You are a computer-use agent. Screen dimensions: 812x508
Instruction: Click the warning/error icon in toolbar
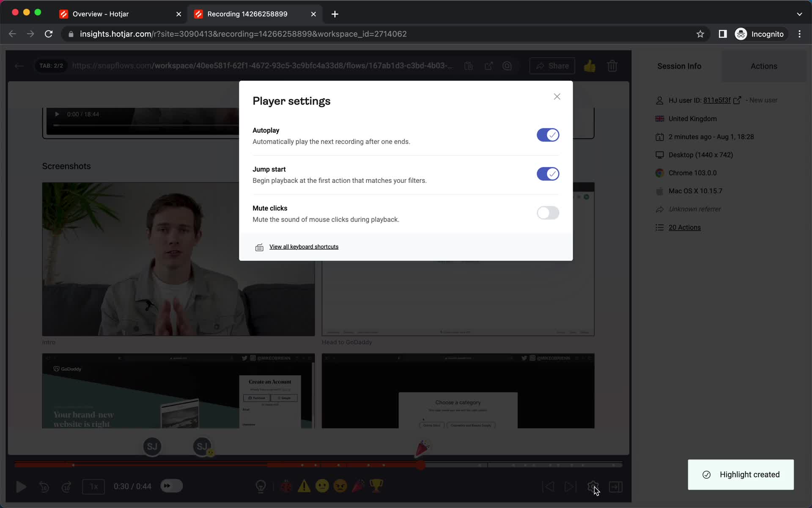point(304,486)
